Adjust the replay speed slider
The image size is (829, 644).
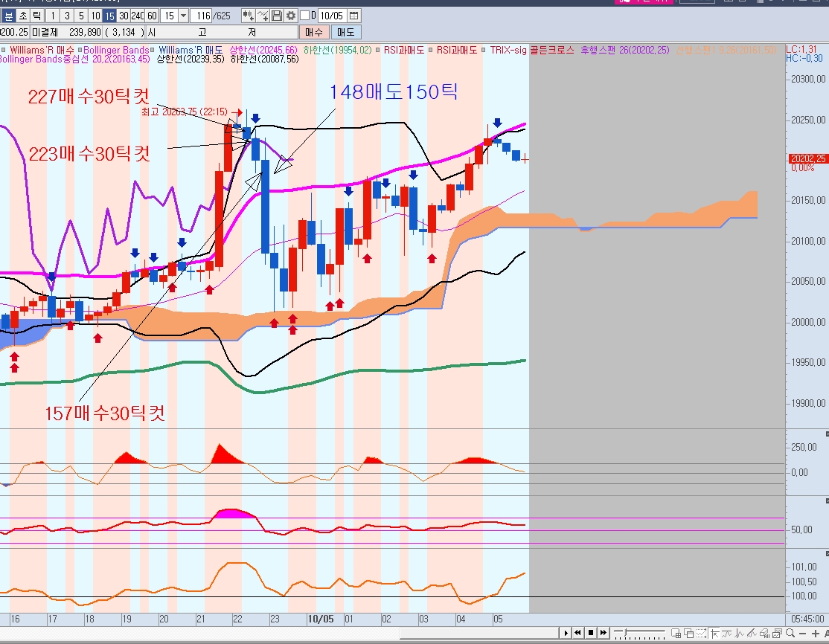[625, 632]
